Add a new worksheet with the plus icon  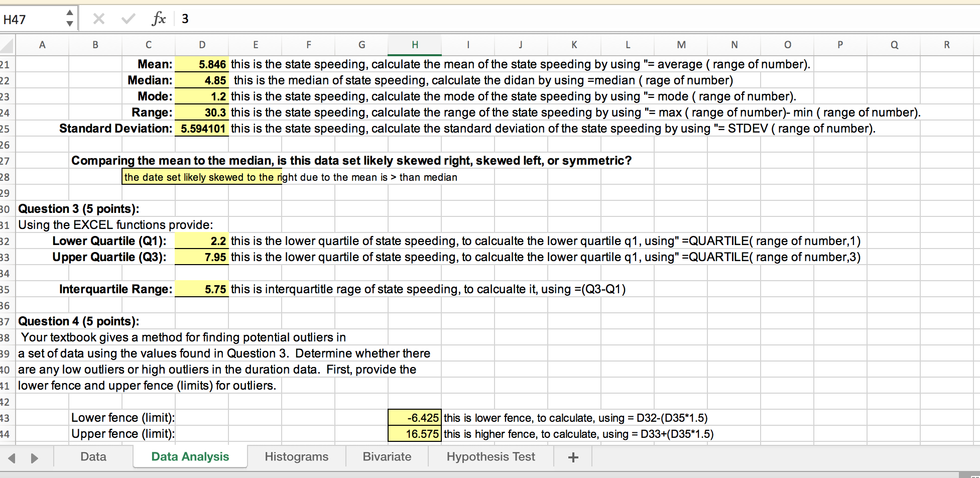[572, 457]
